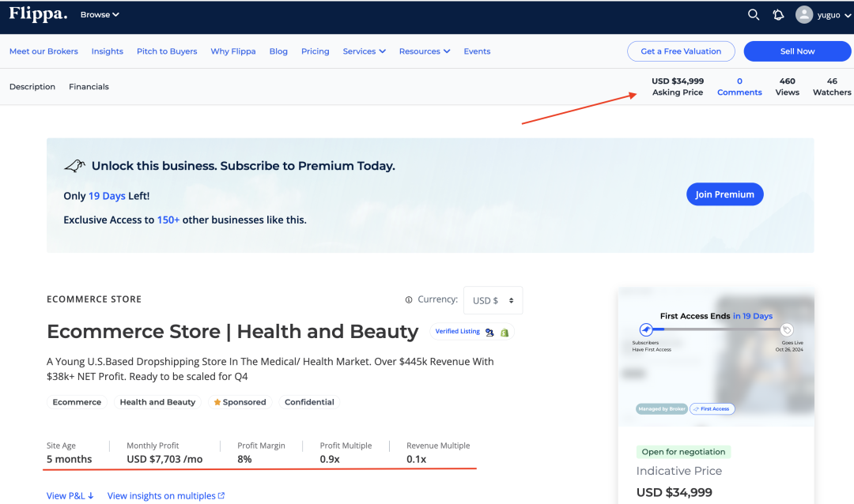
Task: Click the listing title Ecommerce Store heading
Action: click(232, 332)
